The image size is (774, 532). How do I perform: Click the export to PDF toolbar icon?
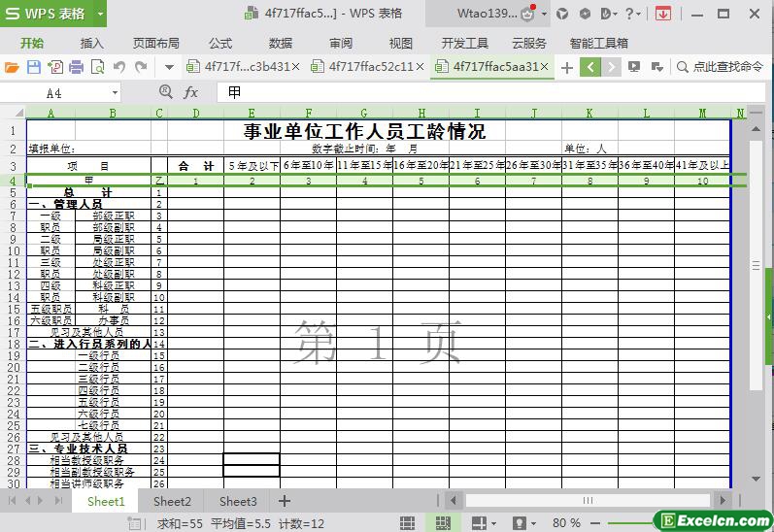pyautogui.click(x=54, y=67)
